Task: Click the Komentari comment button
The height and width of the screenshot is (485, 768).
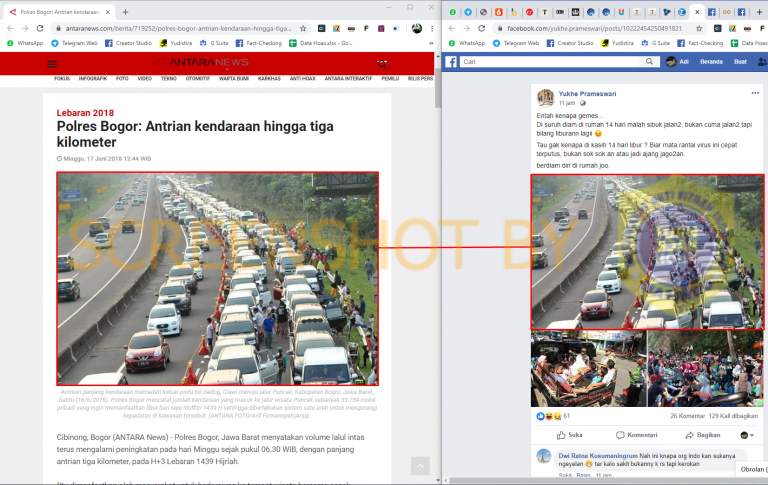Action: (637, 435)
